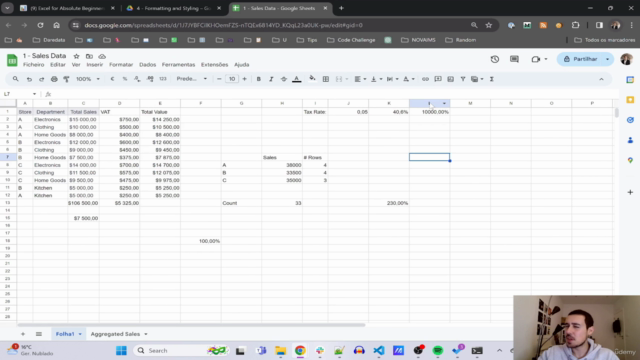Add a new sheet with plus button

tap(23, 334)
